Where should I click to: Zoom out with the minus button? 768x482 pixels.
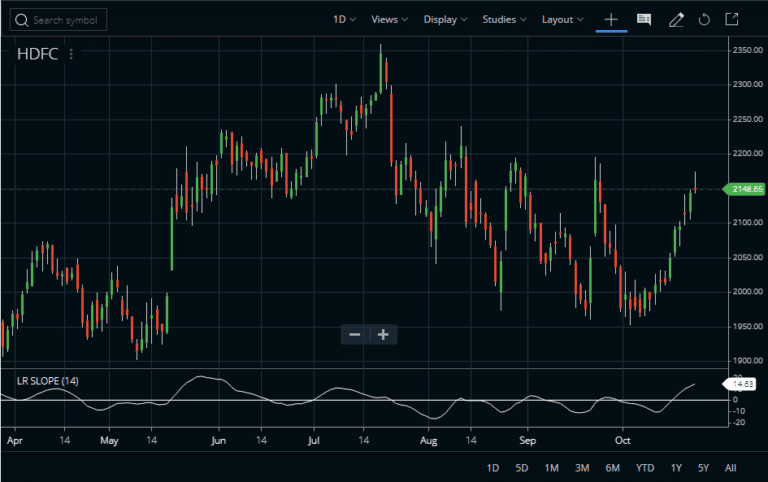pos(354,334)
